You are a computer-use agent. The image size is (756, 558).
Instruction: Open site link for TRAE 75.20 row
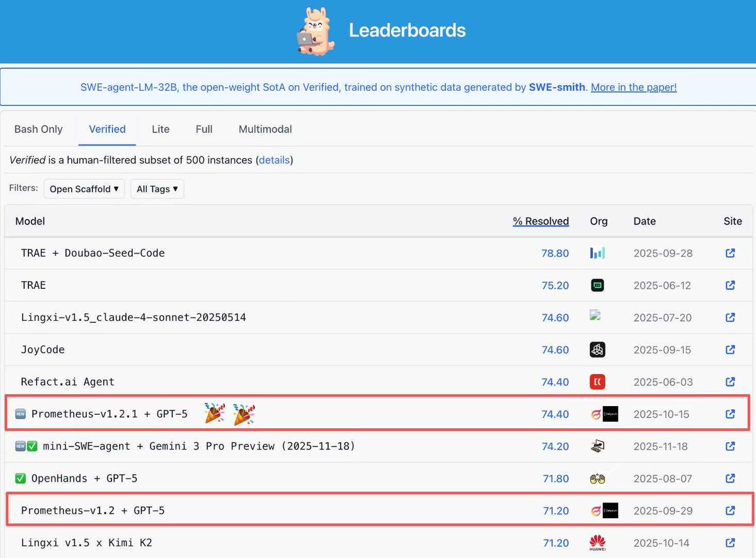pyautogui.click(x=730, y=285)
